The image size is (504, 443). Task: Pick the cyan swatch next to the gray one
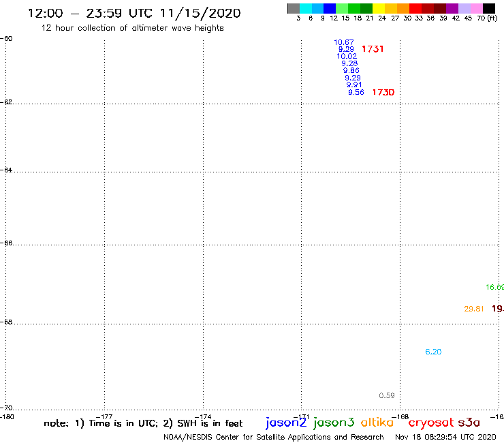click(x=306, y=8)
